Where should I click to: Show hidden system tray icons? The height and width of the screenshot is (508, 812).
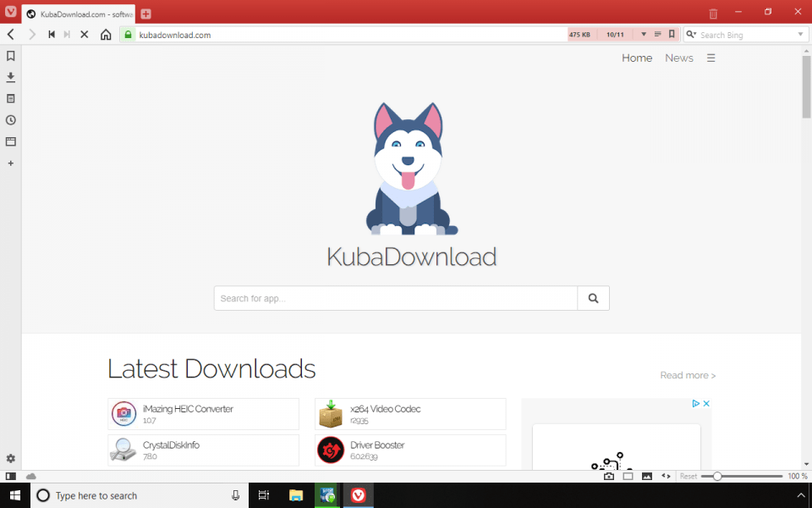point(801,495)
